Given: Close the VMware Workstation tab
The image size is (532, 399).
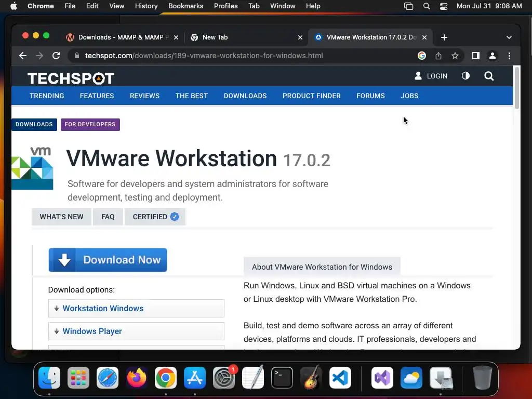Looking at the screenshot, I should click(x=424, y=37).
